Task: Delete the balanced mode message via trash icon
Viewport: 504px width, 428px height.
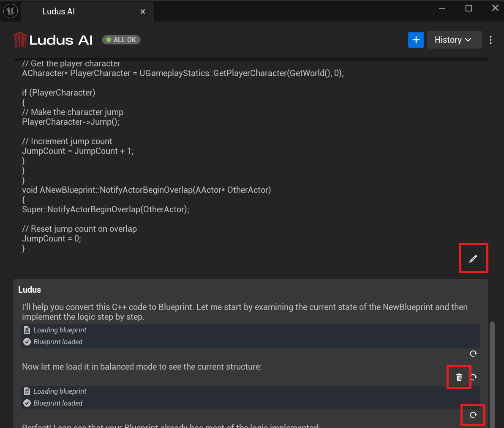Action: tap(459, 377)
